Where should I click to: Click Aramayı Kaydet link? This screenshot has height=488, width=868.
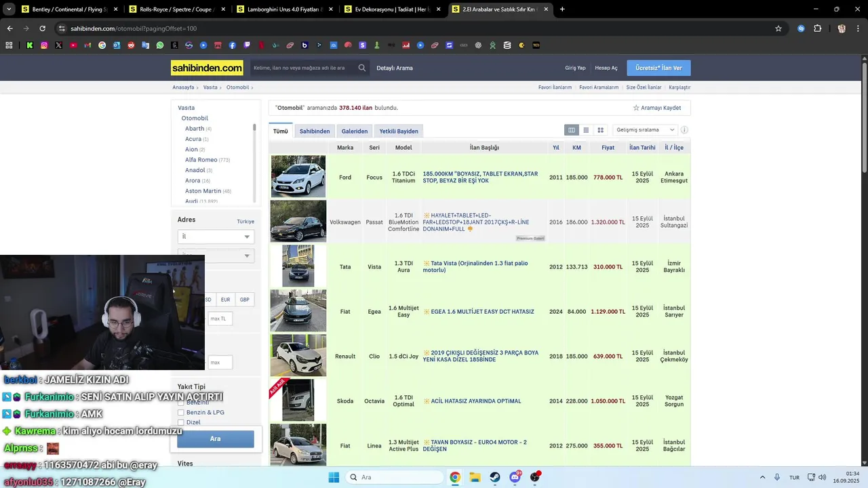coord(657,108)
